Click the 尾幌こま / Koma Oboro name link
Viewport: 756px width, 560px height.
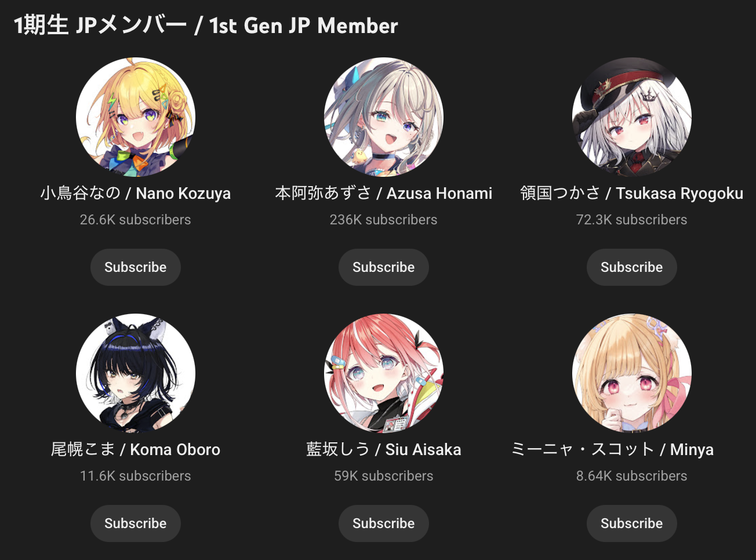point(136,450)
